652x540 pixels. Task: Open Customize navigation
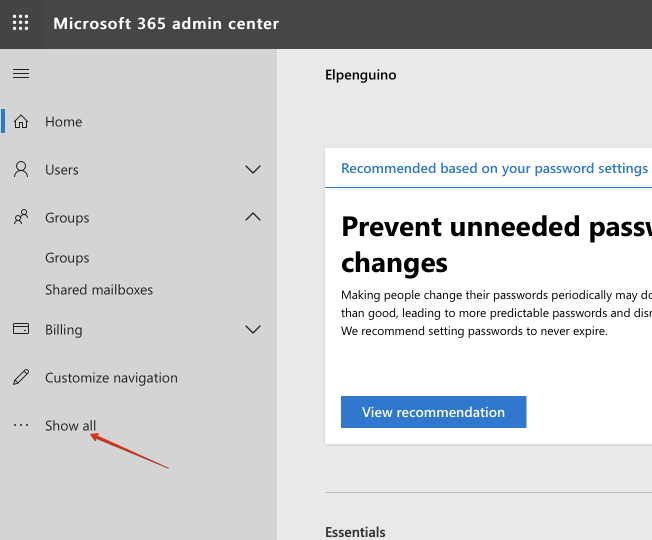tap(111, 377)
